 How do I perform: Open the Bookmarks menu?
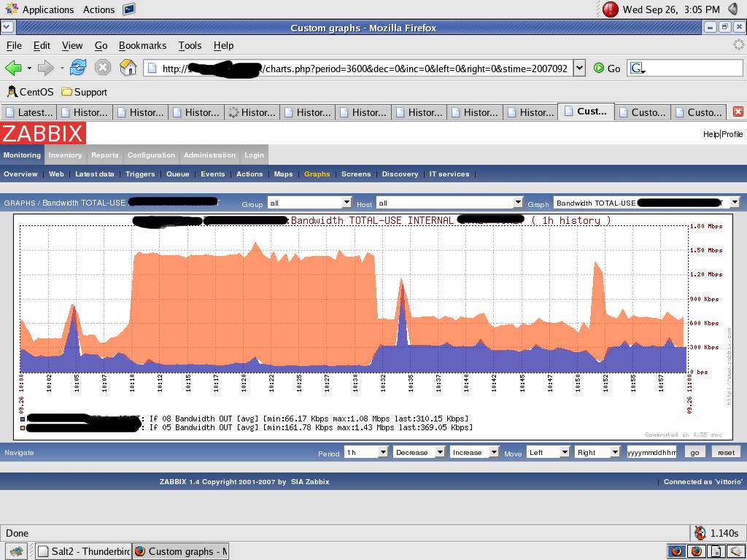142,45
